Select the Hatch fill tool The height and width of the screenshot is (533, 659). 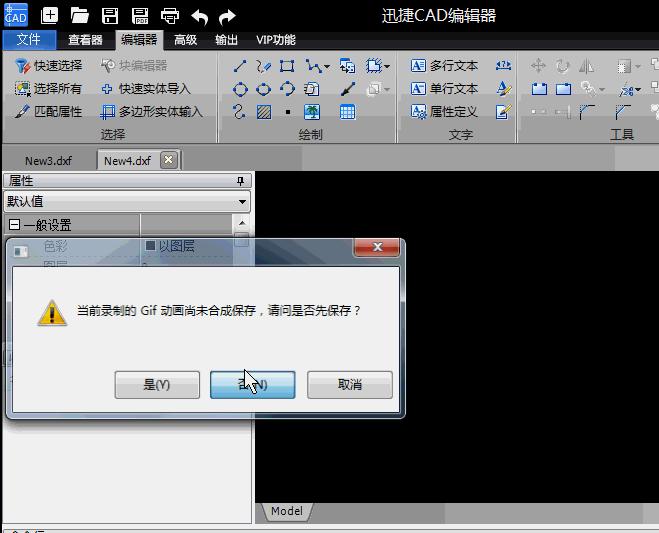click(264, 112)
